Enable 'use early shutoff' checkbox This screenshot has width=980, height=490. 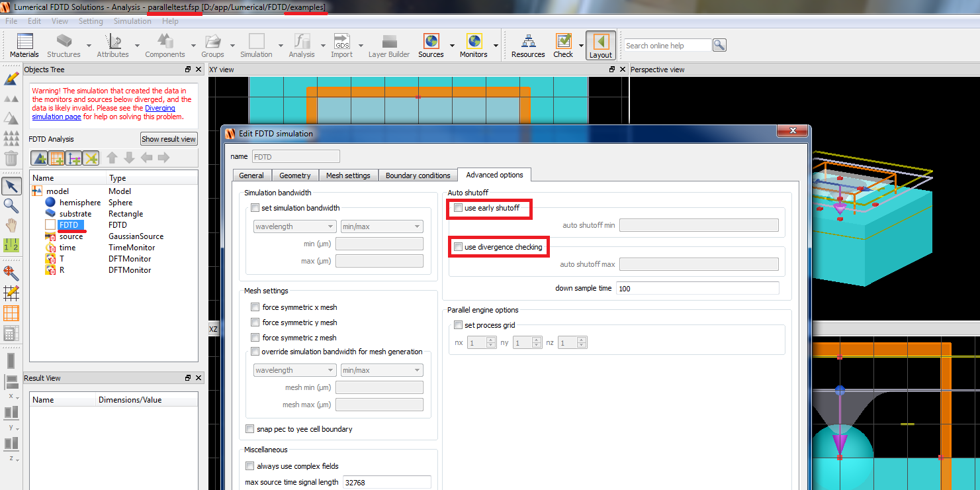point(458,208)
